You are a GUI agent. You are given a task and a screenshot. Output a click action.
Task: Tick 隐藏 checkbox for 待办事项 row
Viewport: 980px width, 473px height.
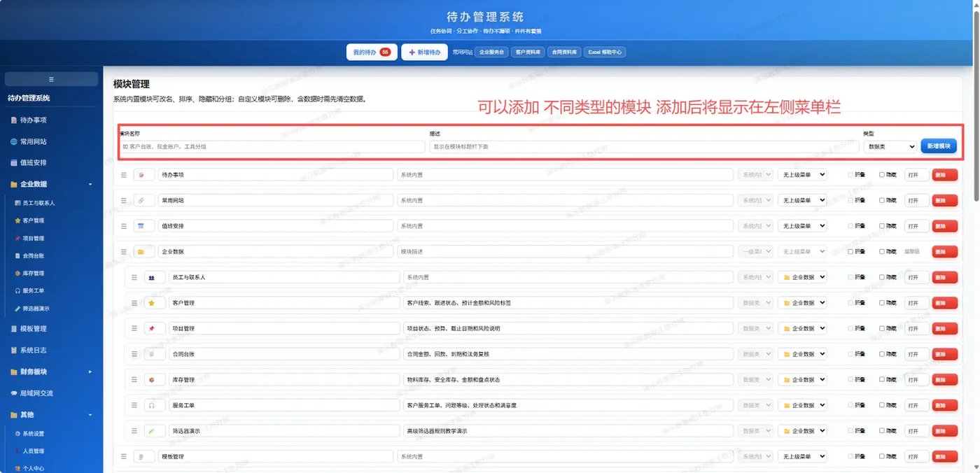[882, 175]
